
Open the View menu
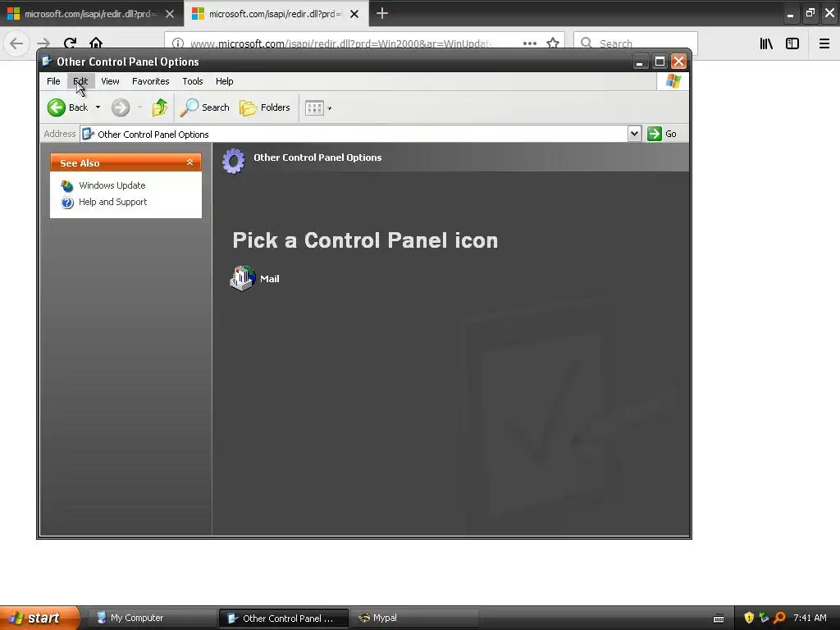[110, 81]
